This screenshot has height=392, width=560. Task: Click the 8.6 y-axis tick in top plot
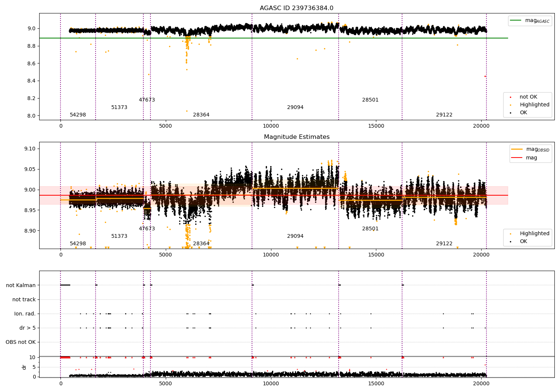click(x=31, y=63)
